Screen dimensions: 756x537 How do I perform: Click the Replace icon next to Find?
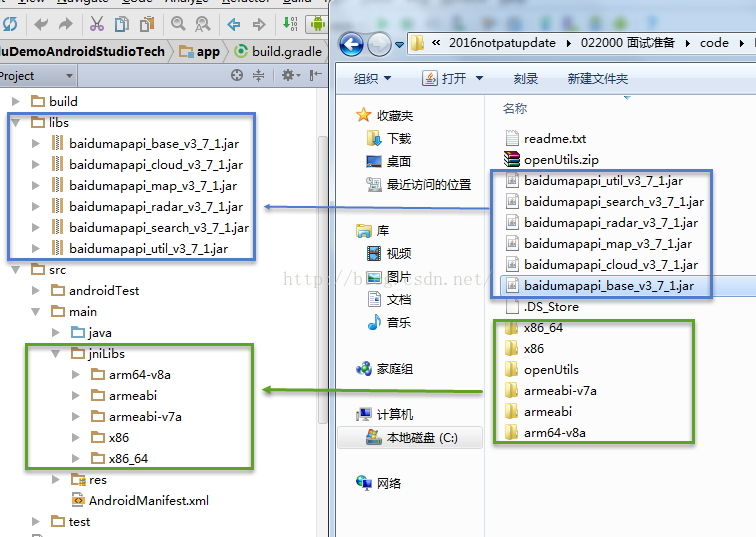[x=202, y=24]
